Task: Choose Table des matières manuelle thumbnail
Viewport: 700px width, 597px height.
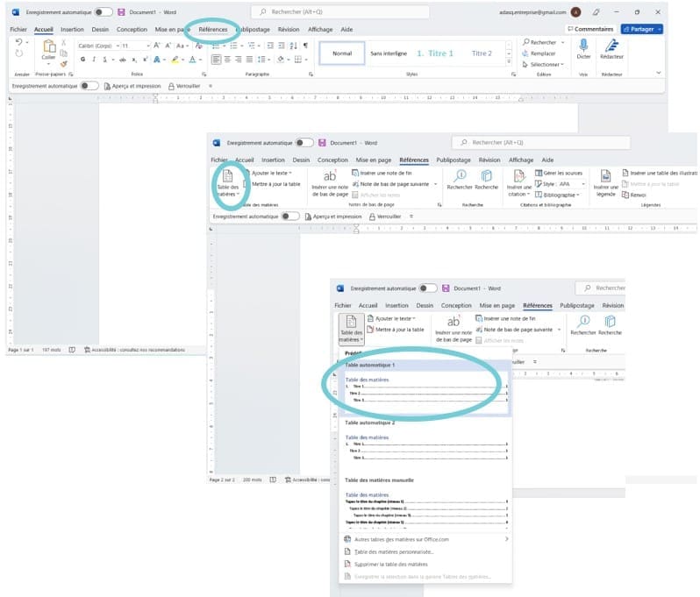Action: click(426, 501)
